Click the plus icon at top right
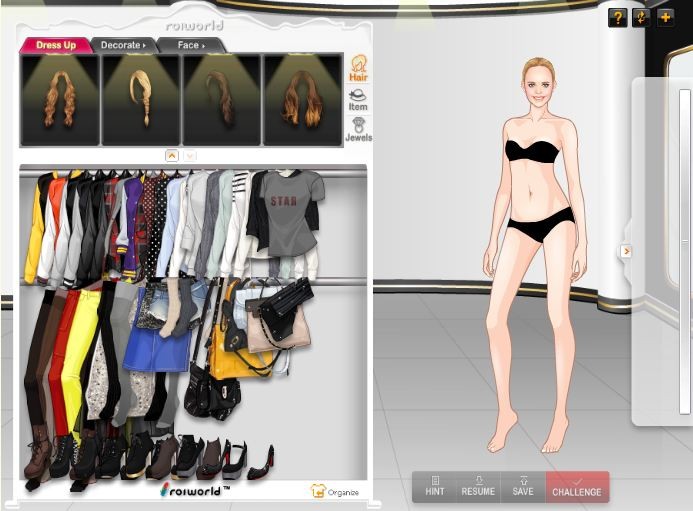This screenshot has width=693, height=511. pyautogui.click(x=665, y=17)
